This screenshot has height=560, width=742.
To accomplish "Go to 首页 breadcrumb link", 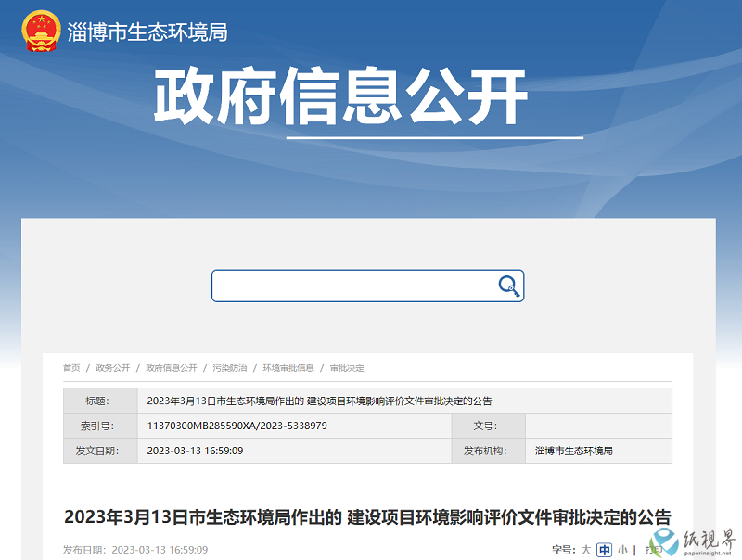I will click(x=71, y=368).
